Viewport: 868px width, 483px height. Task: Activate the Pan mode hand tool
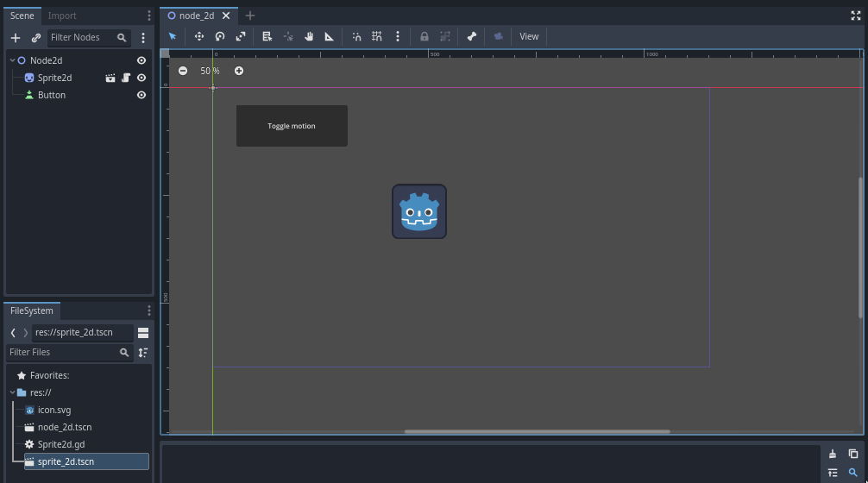[x=308, y=36]
